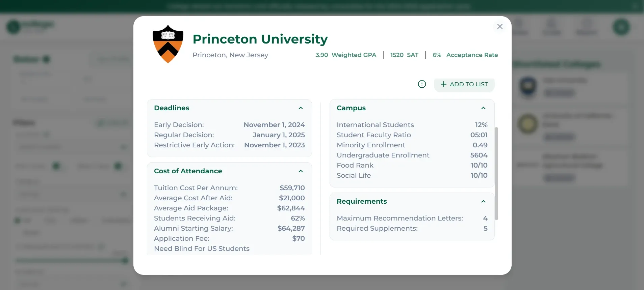
Task: Click Early Decision date November 1, 2024
Action: pos(274,125)
